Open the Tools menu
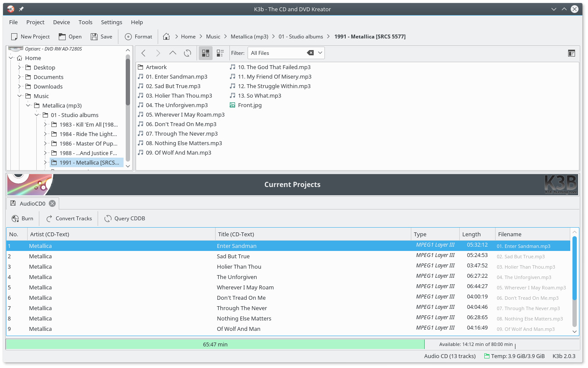Image resolution: width=588 pixels, height=368 pixels. click(86, 22)
